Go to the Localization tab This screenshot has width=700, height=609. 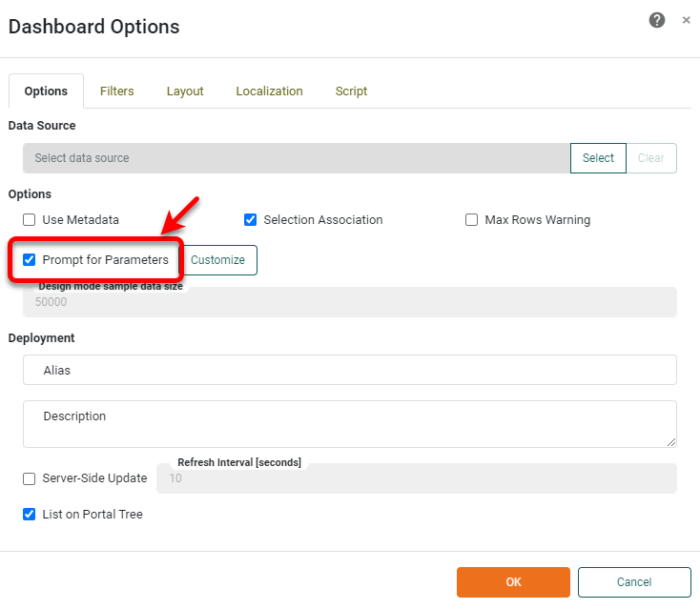point(269,91)
